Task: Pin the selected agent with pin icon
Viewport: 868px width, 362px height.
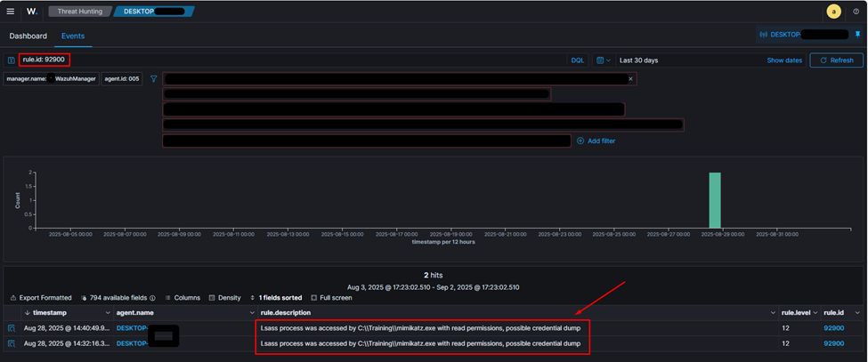Action: click(x=857, y=35)
